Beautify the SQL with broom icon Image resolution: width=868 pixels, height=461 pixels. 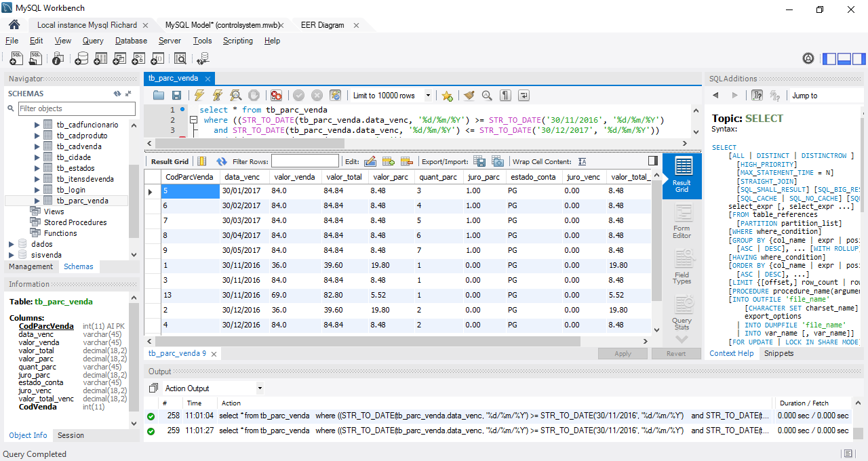tap(469, 96)
